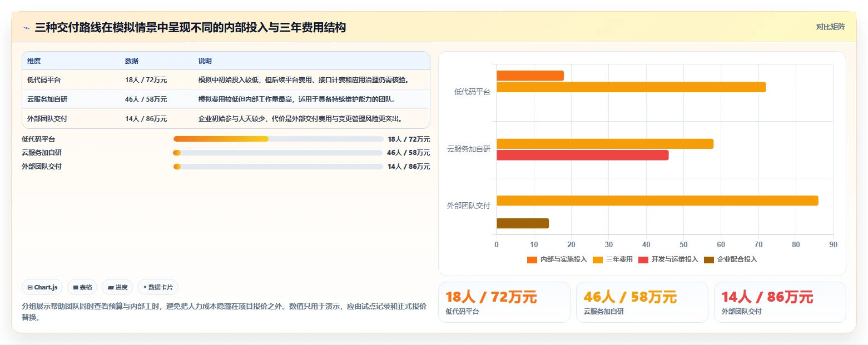Click progress row label 外部团队交付

coord(42,167)
